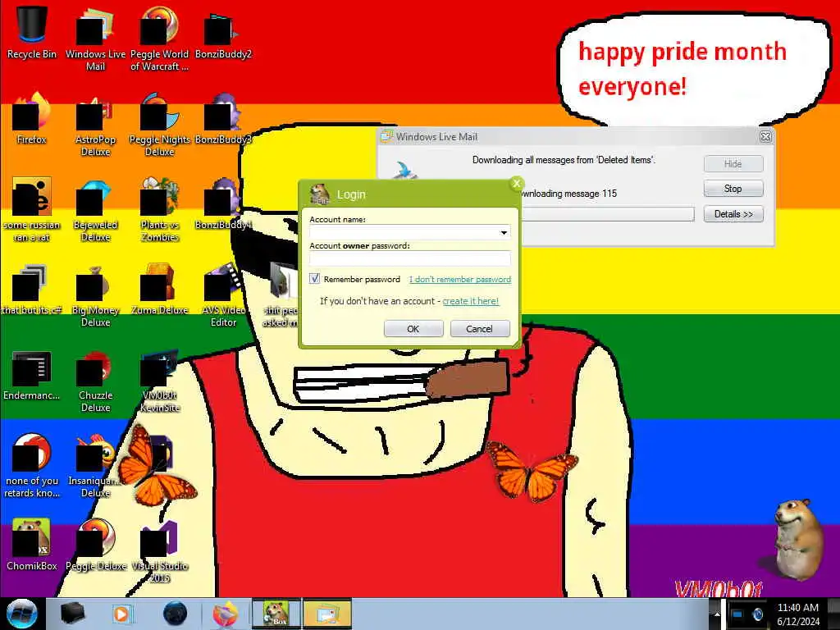
Task: Click Stop in Windows Live Mail dialog
Action: 733,189
